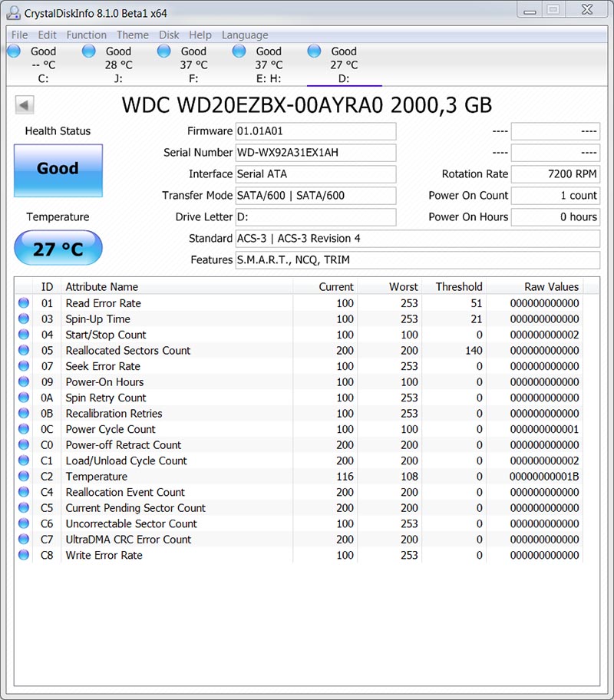Close the CrystalDiskInfo window
The height and width of the screenshot is (700, 614).
pos(587,10)
